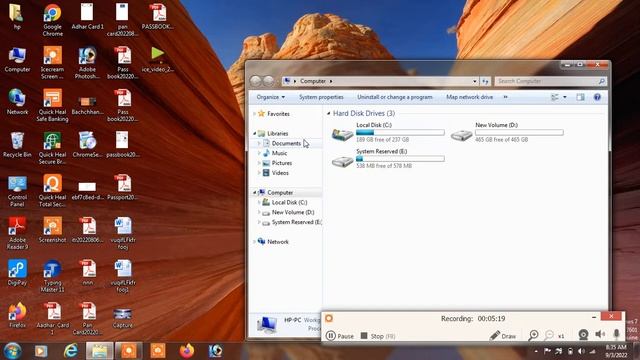Open the address bar history dropdown
The image size is (640, 360).
474,81
